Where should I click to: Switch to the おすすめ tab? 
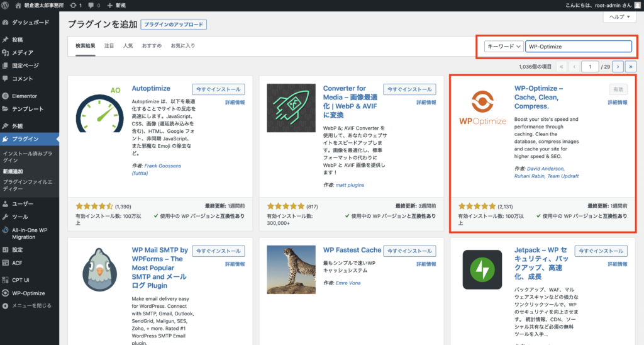pos(152,46)
